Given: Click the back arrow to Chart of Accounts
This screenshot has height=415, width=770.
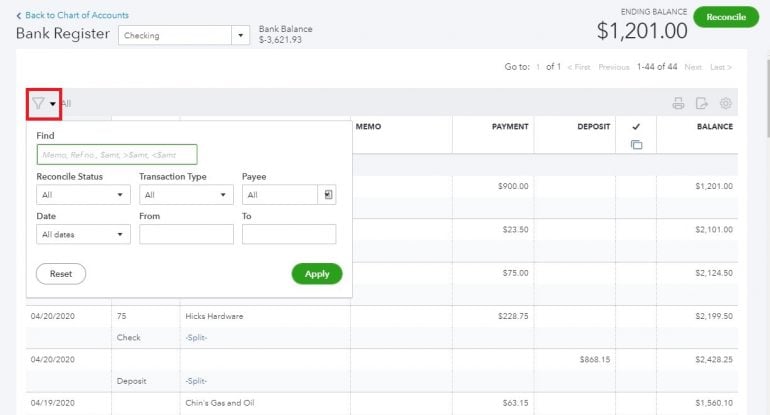Looking at the screenshot, I should tap(19, 16).
